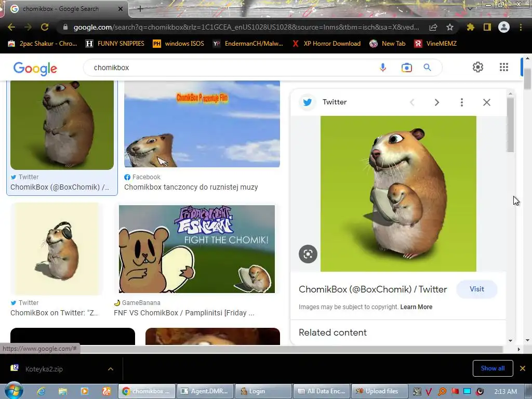The height and width of the screenshot is (399, 532).
Task: Click the orange magnifier tray icon
Action: pyautogui.click(x=442, y=392)
